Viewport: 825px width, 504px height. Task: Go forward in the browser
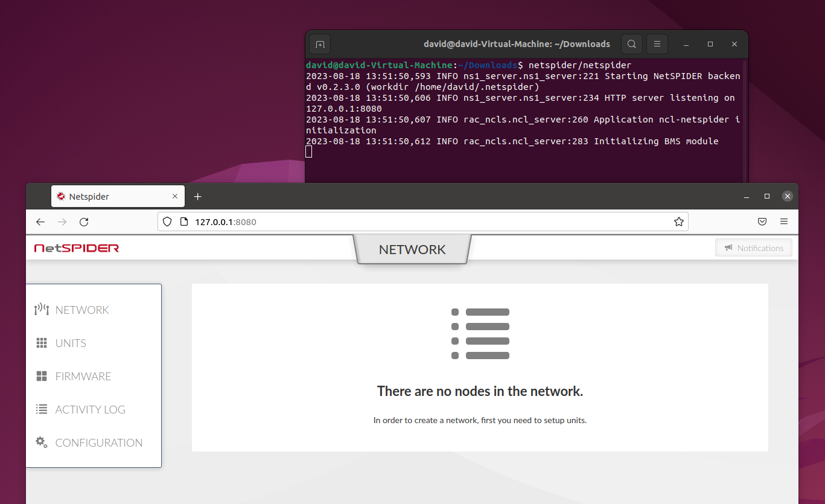coord(62,222)
